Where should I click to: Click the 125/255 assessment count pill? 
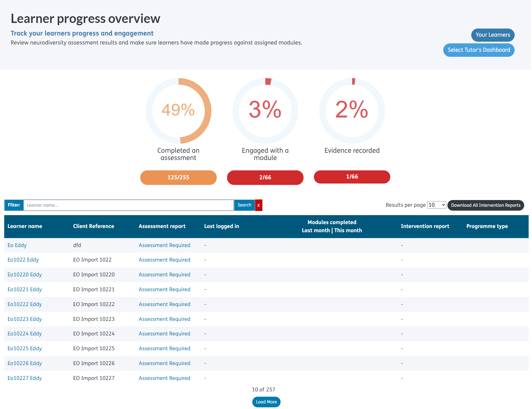tap(178, 177)
